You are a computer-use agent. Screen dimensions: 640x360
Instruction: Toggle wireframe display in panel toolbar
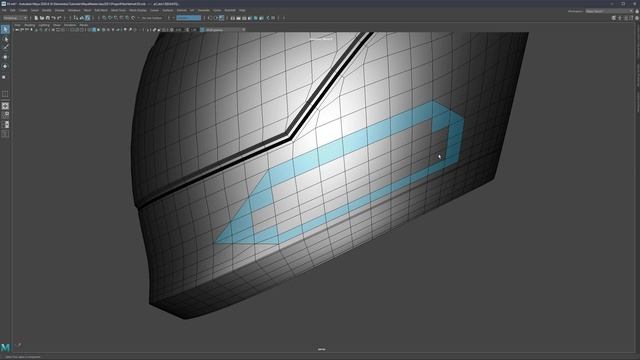click(x=89, y=30)
